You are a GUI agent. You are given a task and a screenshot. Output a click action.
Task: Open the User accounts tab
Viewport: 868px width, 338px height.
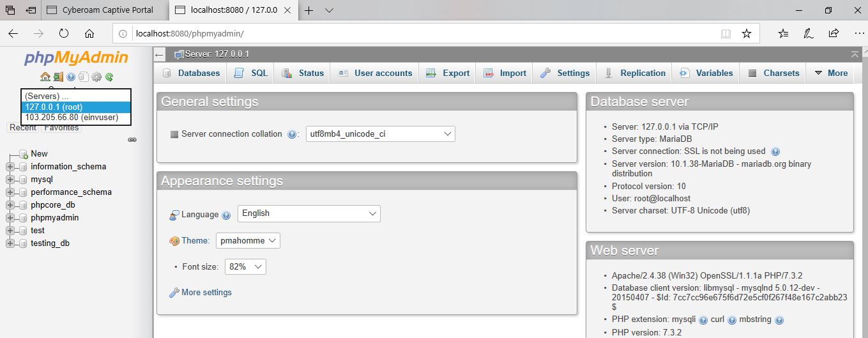(x=375, y=73)
